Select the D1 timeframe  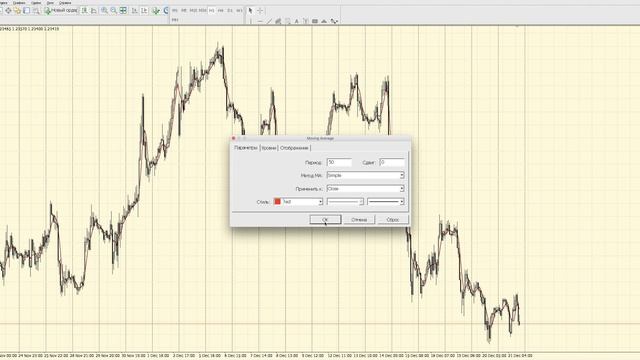pos(230,10)
